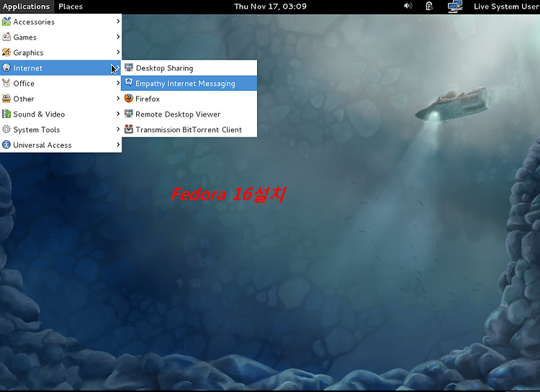Select the Internet menu entry
This screenshot has height=392, width=540.
tap(60, 68)
